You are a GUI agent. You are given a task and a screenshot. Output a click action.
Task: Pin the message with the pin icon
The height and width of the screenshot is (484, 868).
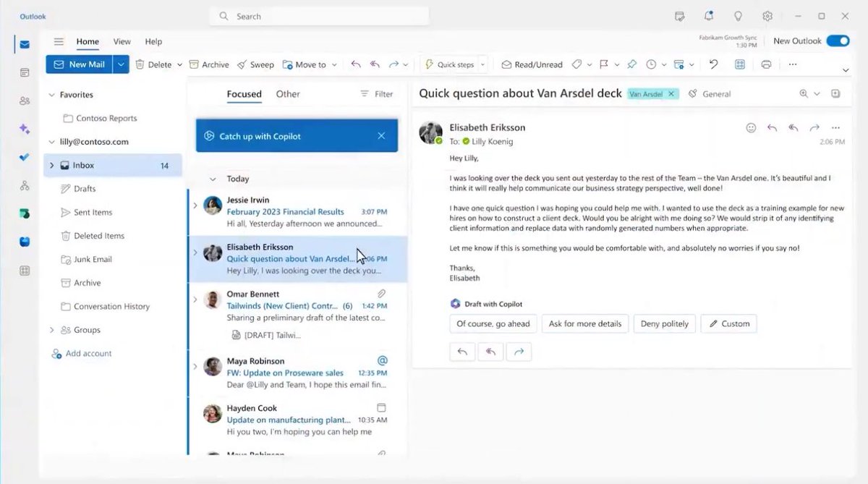(x=631, y=64)
